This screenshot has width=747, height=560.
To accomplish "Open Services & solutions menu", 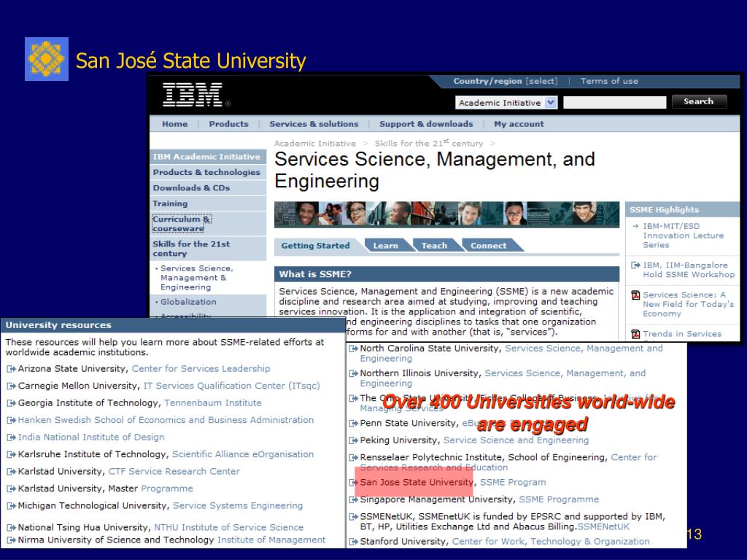I will (x=314, y=124).
